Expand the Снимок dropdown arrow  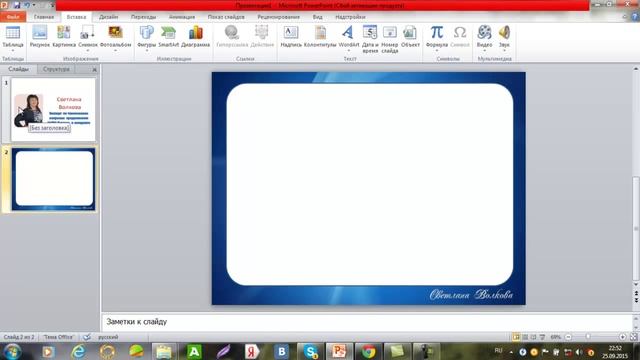(x=87, y=51)
